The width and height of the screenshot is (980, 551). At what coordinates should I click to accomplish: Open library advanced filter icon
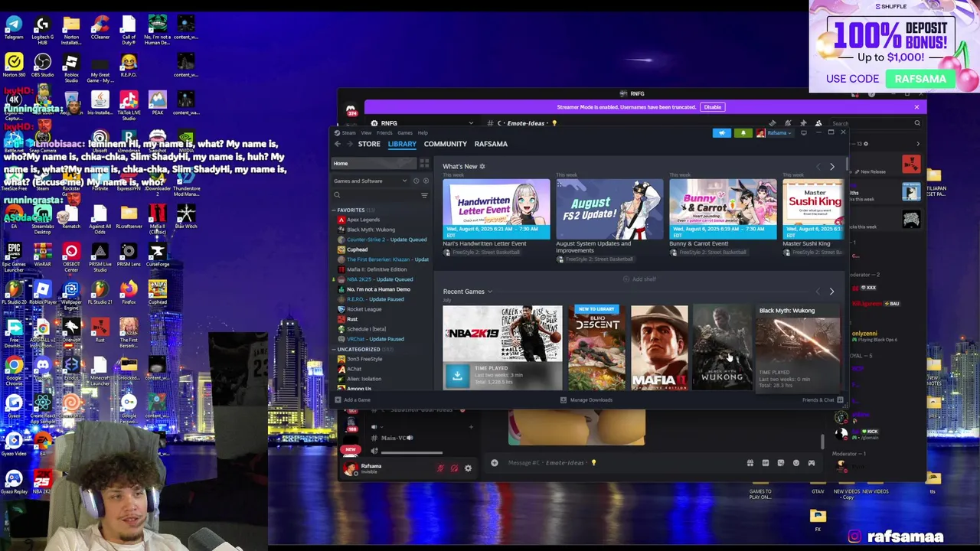point(424,195)
